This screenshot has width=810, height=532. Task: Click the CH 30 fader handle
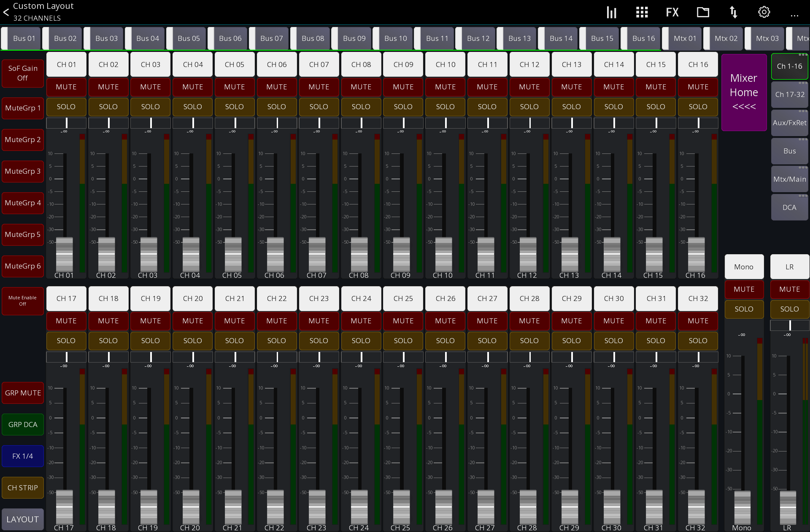coord(612,507)
